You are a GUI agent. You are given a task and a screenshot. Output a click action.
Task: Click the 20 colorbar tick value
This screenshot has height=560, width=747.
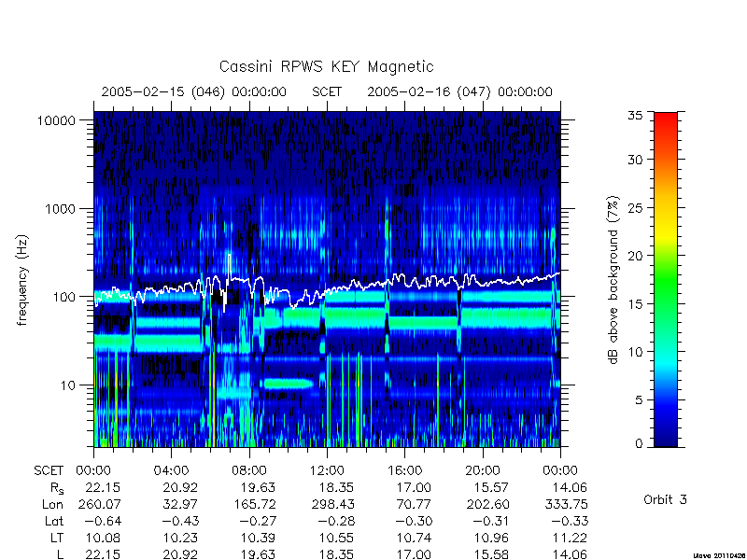tap(635, 256)
